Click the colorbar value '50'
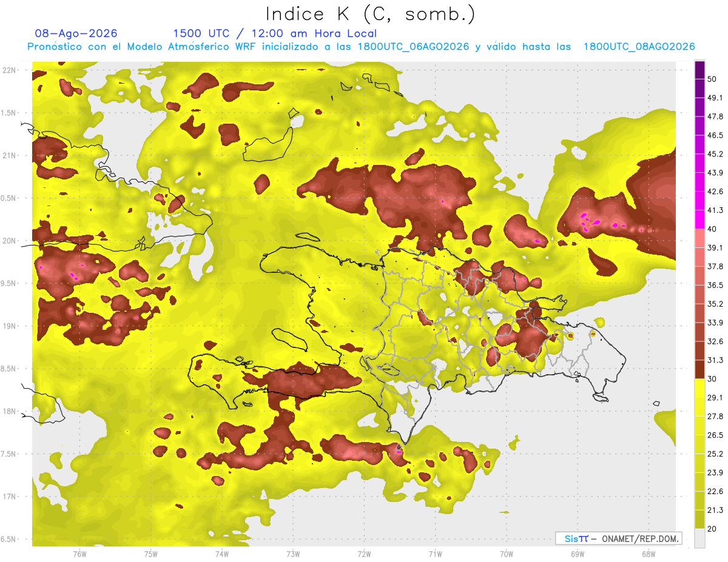The image size is (728, 562). coord(712,79)
